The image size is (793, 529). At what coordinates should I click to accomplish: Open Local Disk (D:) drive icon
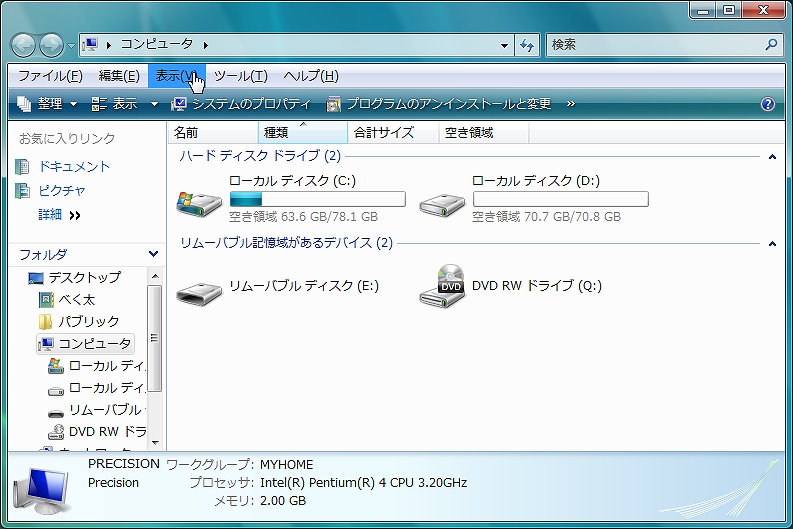pos(441,203)
